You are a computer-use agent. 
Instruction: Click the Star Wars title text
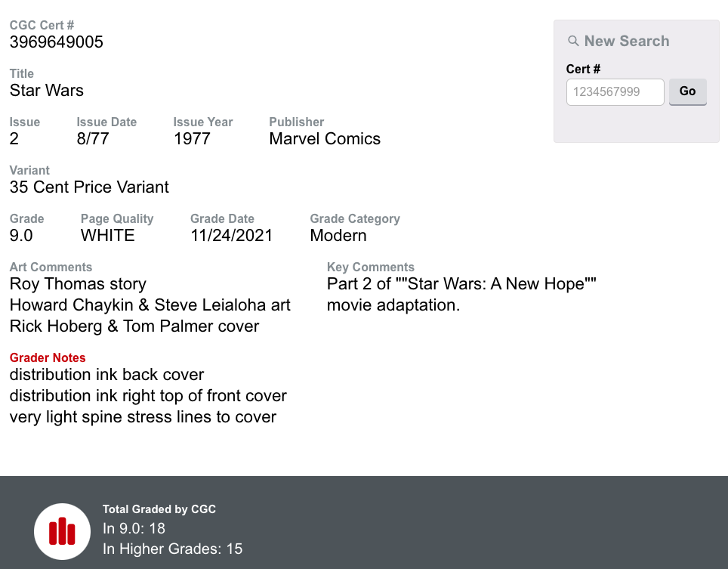pos(47,91)
